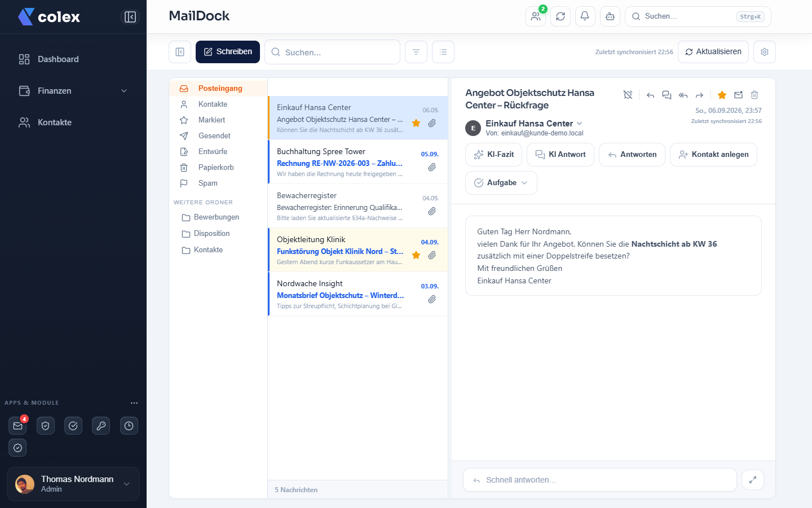Click into the Schnell antworten field
Image resolution: width=812 pixels, height=508 pixels.
click(x=600, y=480)
